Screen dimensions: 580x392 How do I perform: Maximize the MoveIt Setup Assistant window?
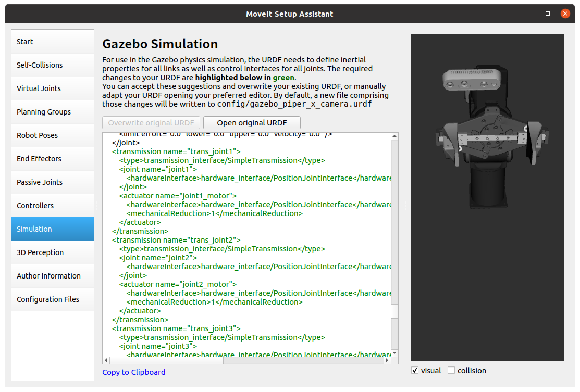548,14
